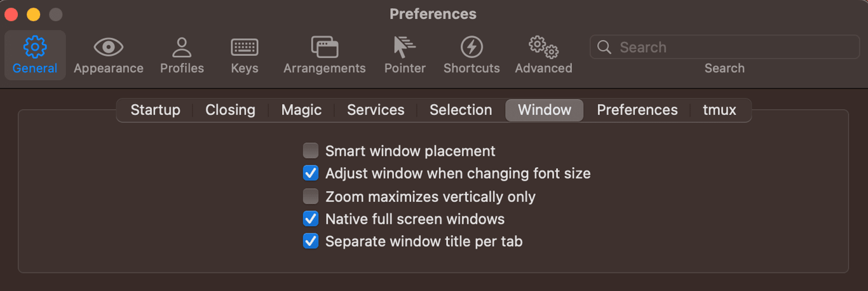
Task: Open Appearance settings eye icon
Action: point(108,47)
